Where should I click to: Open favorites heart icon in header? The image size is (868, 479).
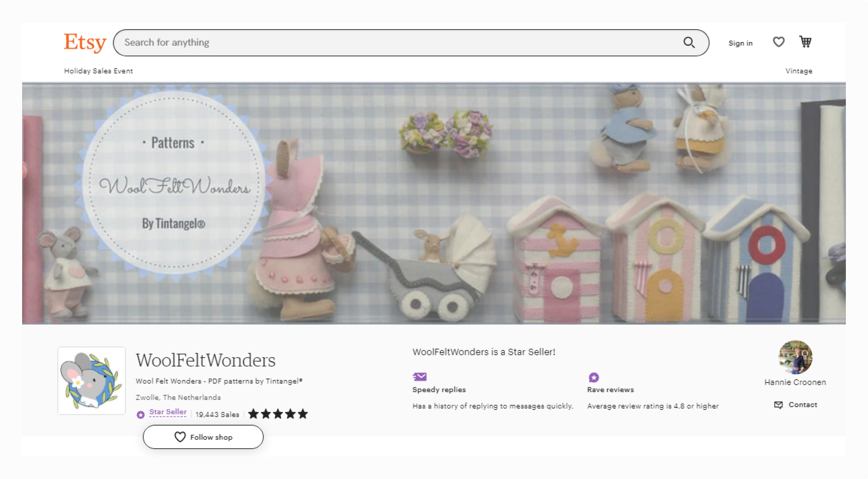[779, 42]
